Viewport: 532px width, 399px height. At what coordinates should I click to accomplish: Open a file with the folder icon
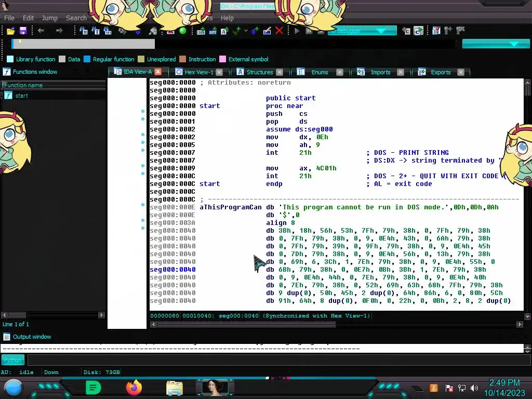(x=10, y=31)
